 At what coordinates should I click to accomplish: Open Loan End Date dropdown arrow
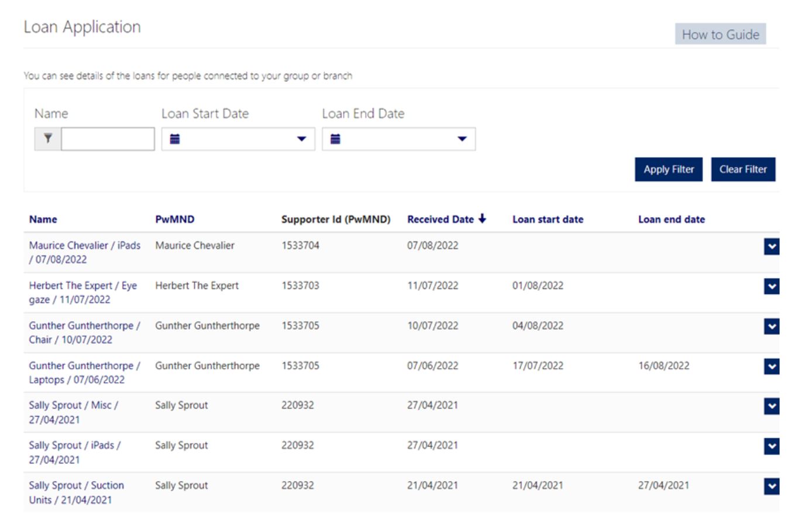click(x=462, y=139)
